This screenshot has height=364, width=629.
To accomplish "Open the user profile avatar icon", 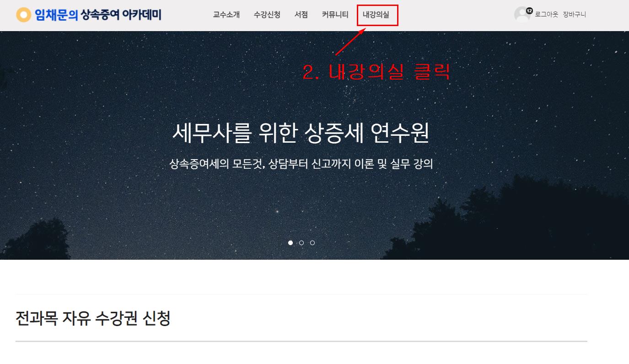I will tap(522, 15).
